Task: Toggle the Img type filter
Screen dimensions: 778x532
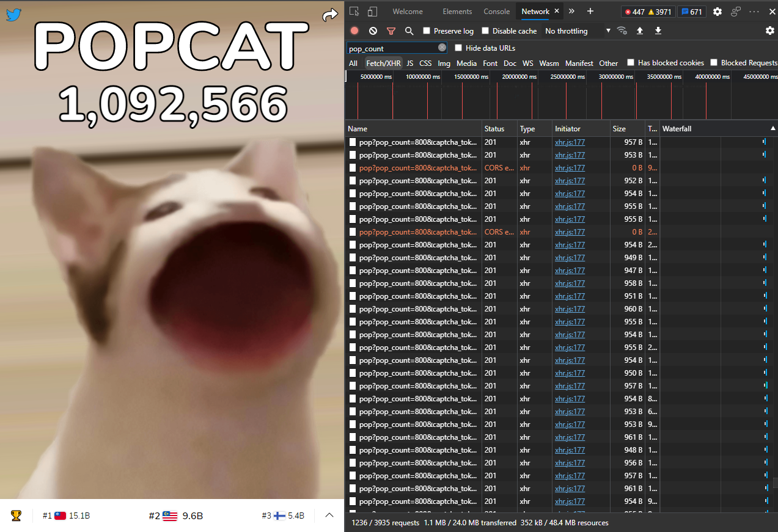Action: (444, 63)
